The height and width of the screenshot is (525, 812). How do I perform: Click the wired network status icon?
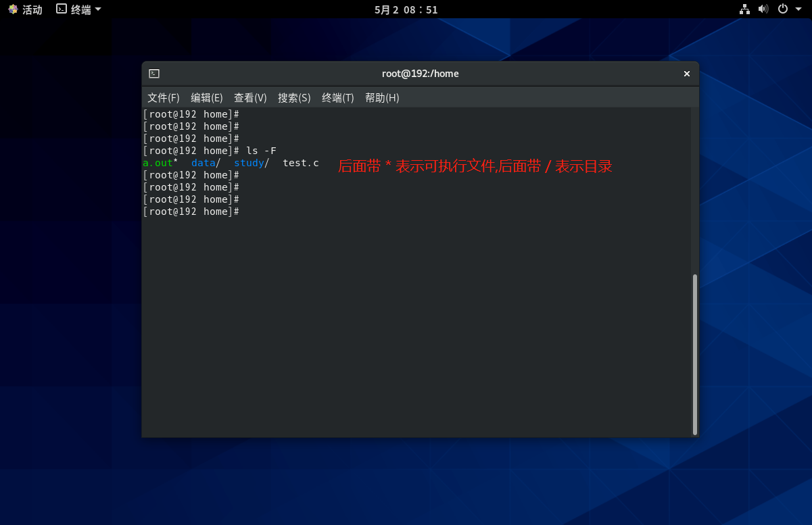[744, 9]
